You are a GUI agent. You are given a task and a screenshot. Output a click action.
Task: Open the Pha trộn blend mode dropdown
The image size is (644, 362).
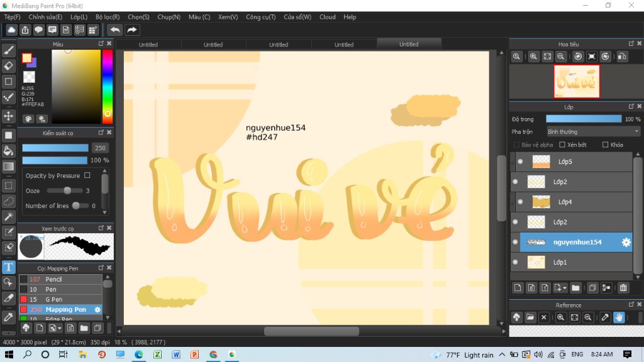click(x=593, y=132)
